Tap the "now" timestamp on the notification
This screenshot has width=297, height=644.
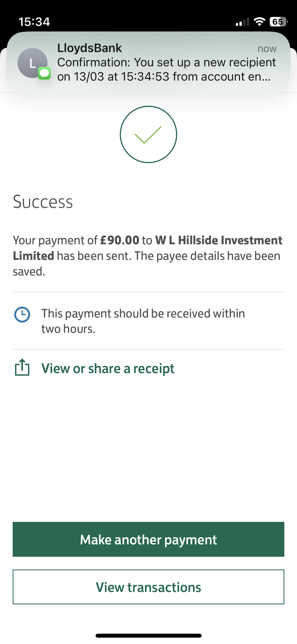(267, 49)
